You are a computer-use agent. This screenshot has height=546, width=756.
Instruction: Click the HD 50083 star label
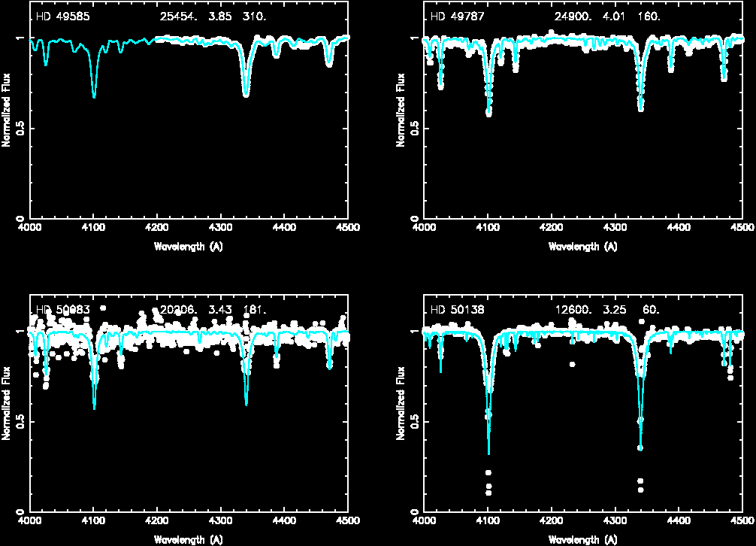pos(63,310)
